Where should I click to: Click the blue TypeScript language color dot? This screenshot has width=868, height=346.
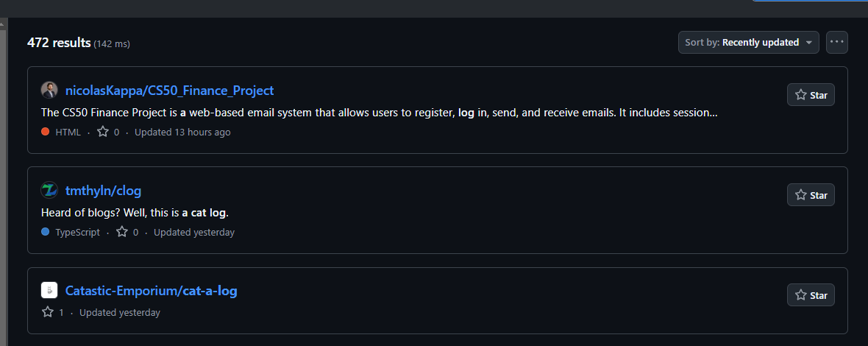(46, 233)
